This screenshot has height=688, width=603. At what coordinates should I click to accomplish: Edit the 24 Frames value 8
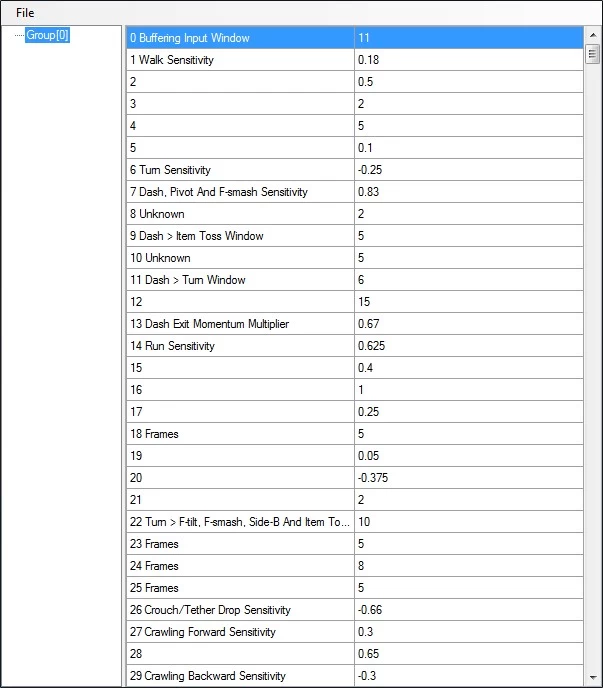click(x=468, y=566)
